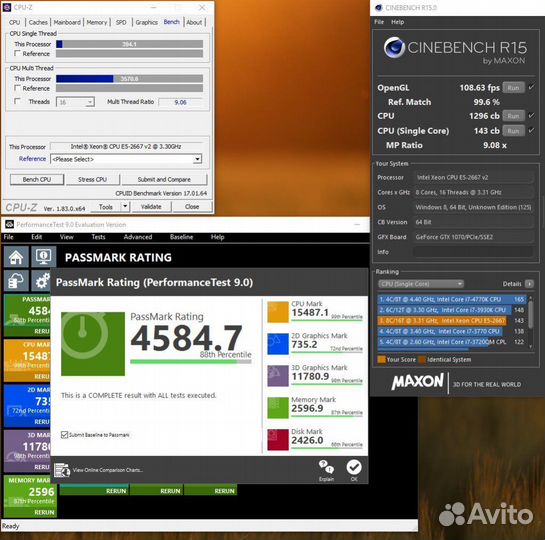Click the orange CPU Mark icon
Image resolution: width=545 pixels, height=540 pixels.
(278, 312)
